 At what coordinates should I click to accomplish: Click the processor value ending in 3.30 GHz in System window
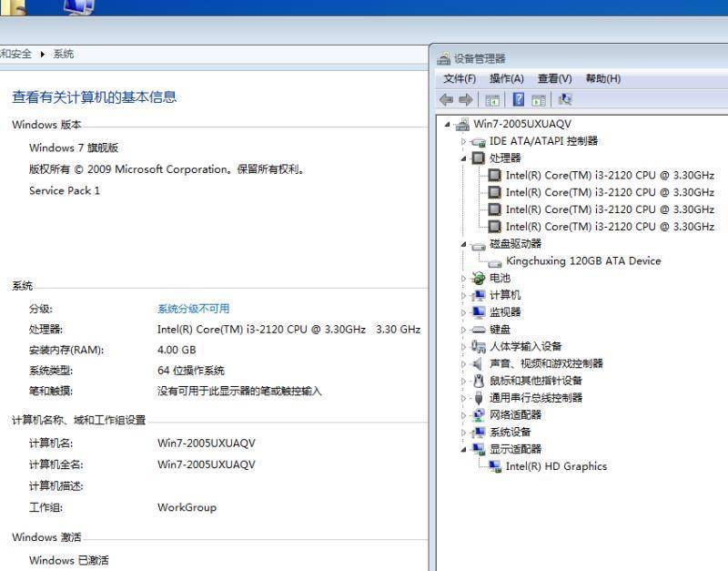(288, 330)
